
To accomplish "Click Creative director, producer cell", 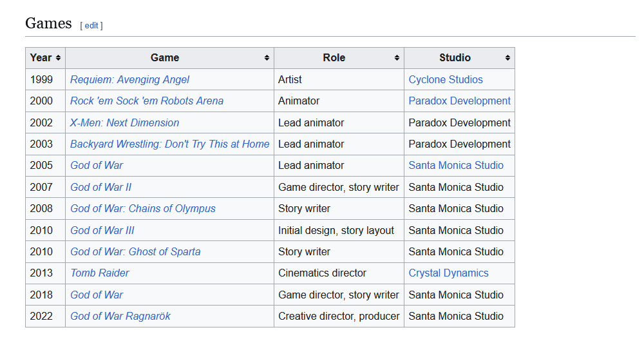I will (x=339, y=317).
